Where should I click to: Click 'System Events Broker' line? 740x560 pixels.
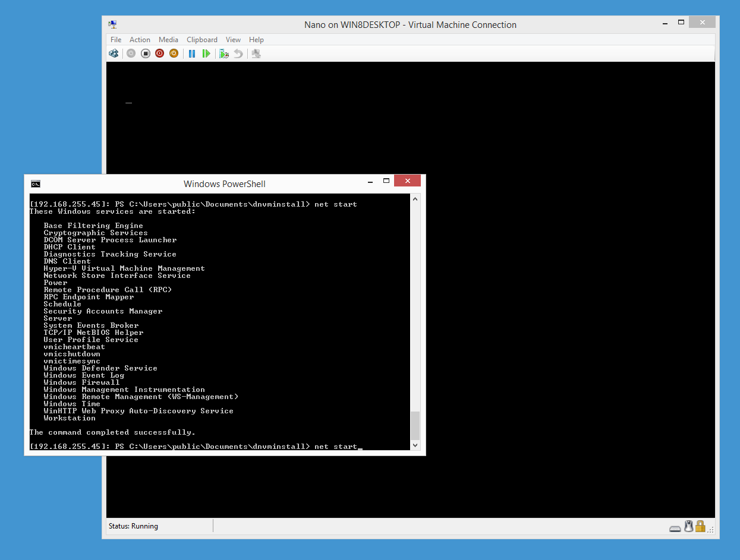coord(91,325)
